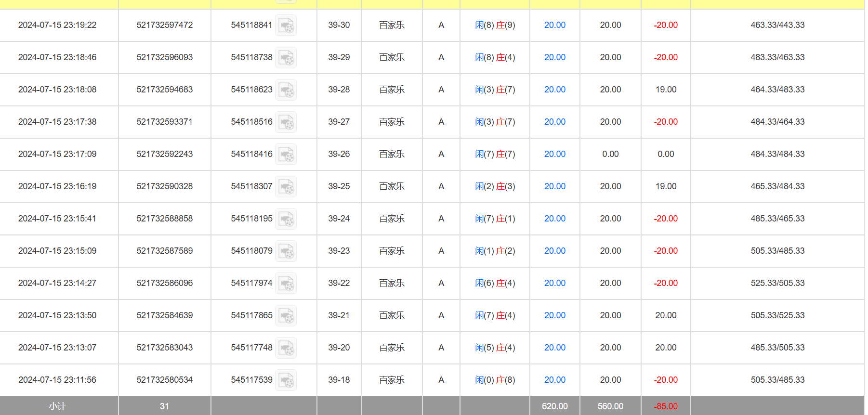
Task: Click result 闲(0) 庄(8) in row 39-18
Action: pos(495,380)
